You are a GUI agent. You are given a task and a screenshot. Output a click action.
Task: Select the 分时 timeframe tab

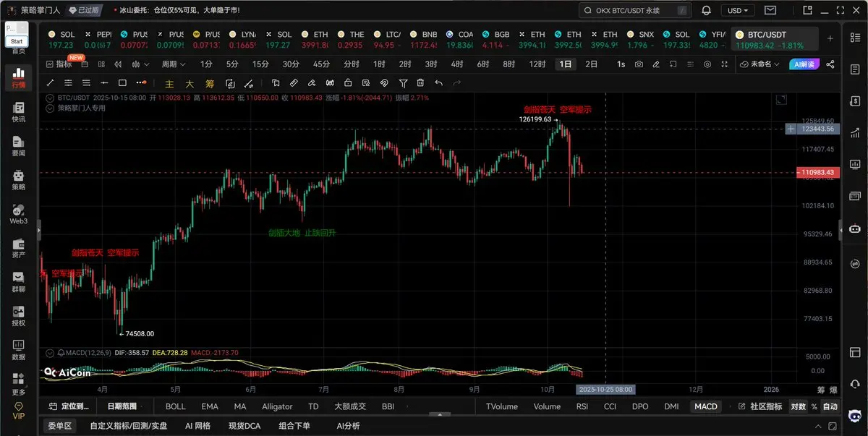[x=352, y=64]
